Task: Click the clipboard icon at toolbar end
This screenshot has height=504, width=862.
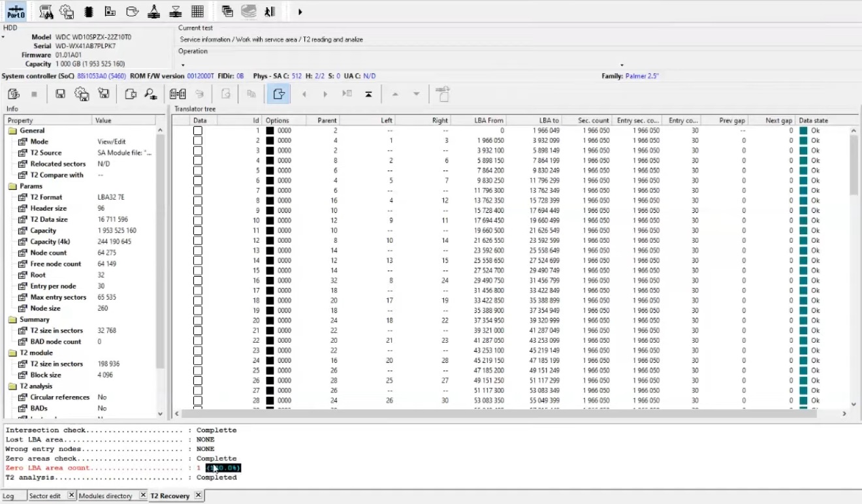Action: pos(443,94)
